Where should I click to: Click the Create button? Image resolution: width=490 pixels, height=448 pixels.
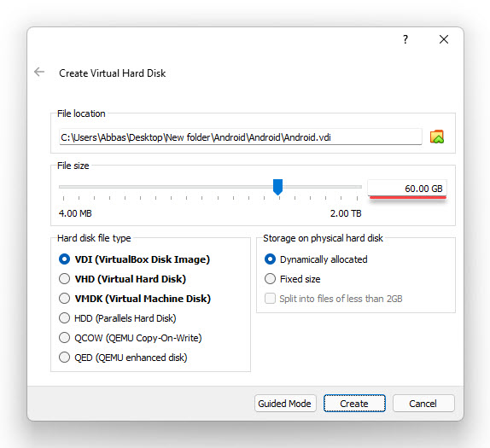point(354,404)
